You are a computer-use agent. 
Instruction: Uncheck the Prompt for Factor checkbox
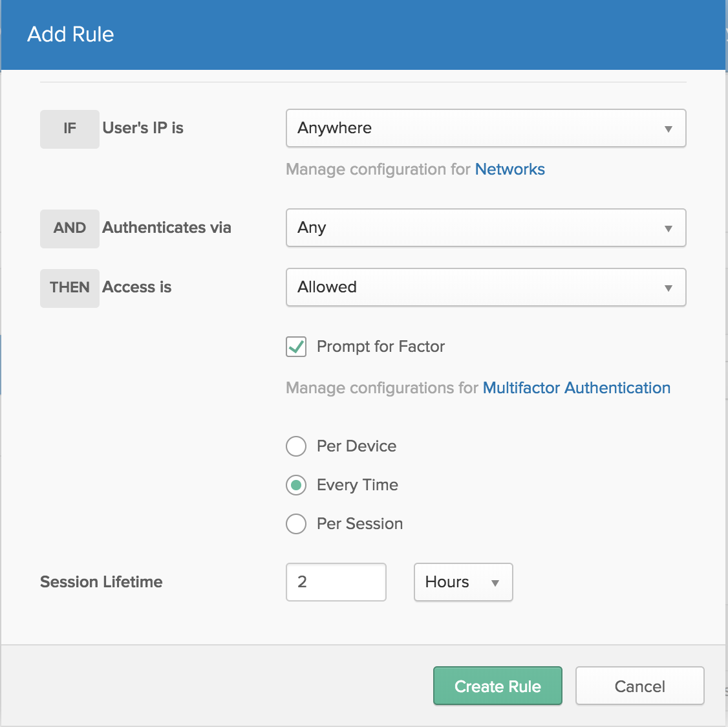[x=296, y=347]
